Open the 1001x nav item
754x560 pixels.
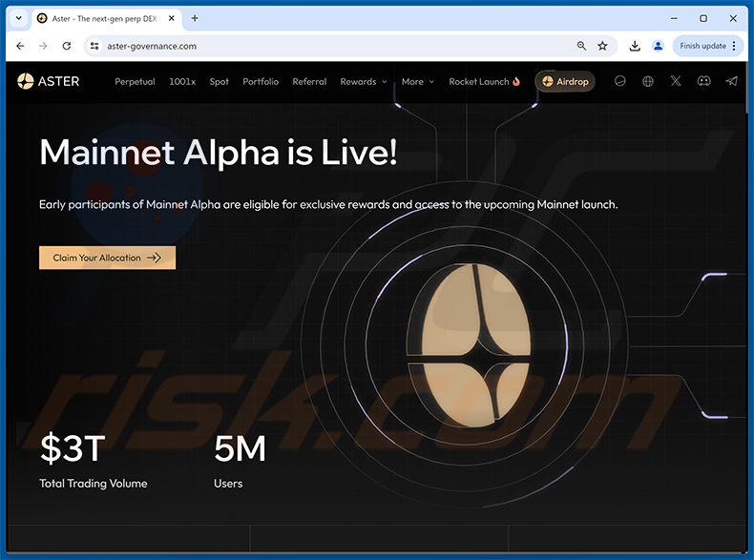[x=182, y=82]
